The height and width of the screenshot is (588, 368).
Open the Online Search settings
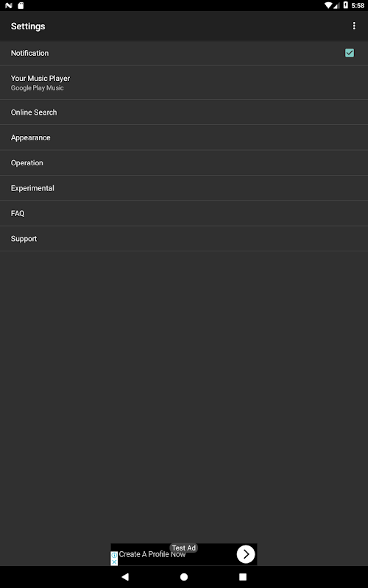click(x=184, y=112)
